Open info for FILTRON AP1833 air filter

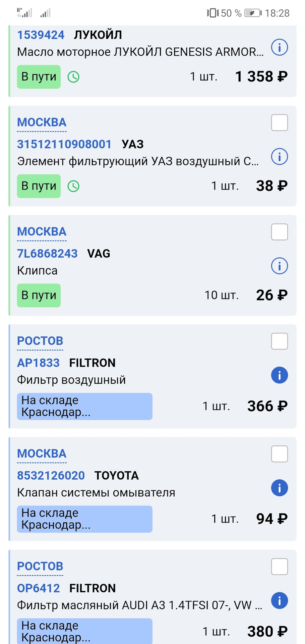(x=279, y=375)
